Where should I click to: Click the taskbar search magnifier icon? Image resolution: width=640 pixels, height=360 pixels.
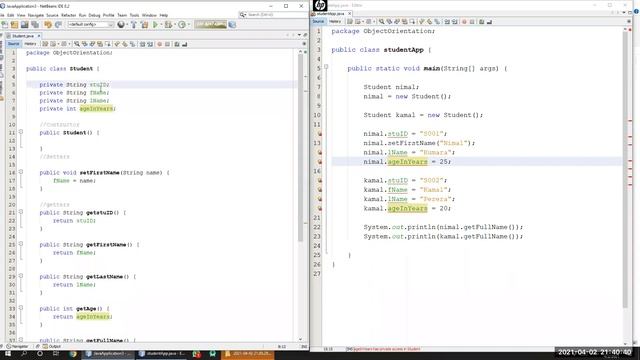(x=24, y=354)
